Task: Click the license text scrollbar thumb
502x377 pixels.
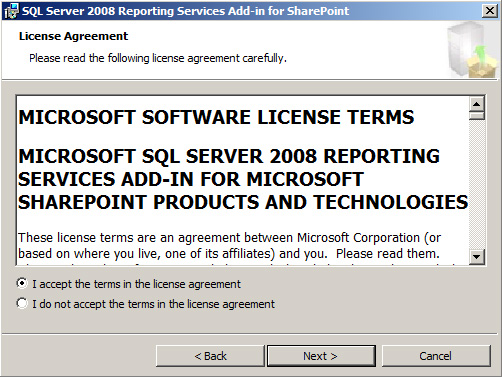Action: pos(477,116)
